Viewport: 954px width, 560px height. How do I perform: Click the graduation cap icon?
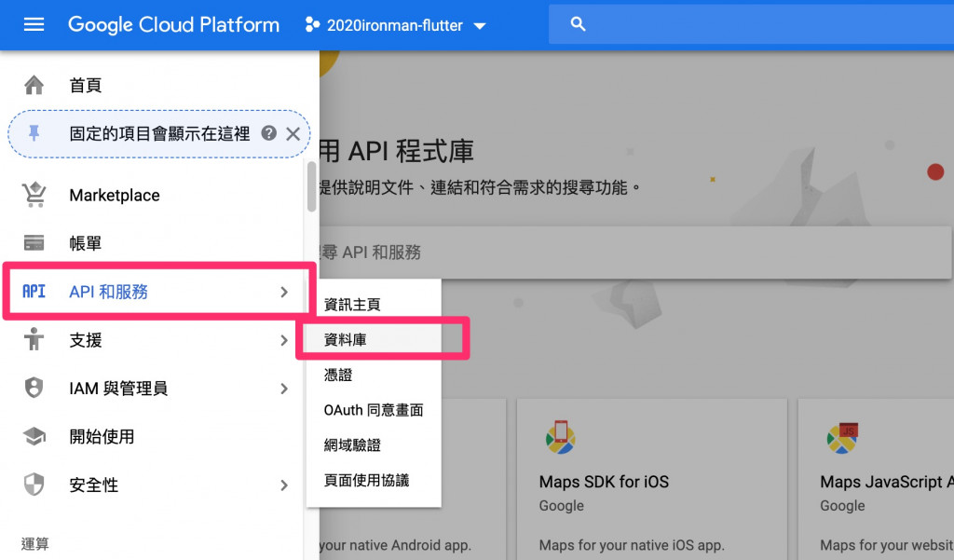tap(34, 436)
